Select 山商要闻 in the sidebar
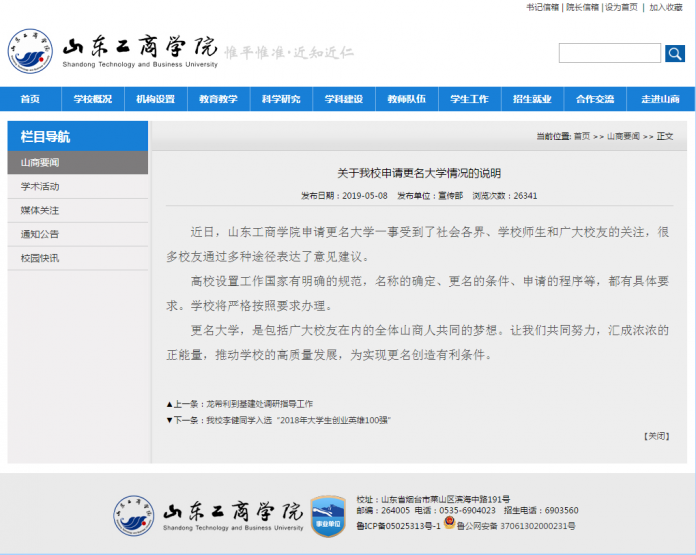Image resolution: width=696 pixels, height=555 pixels. (x=40, y=162)
